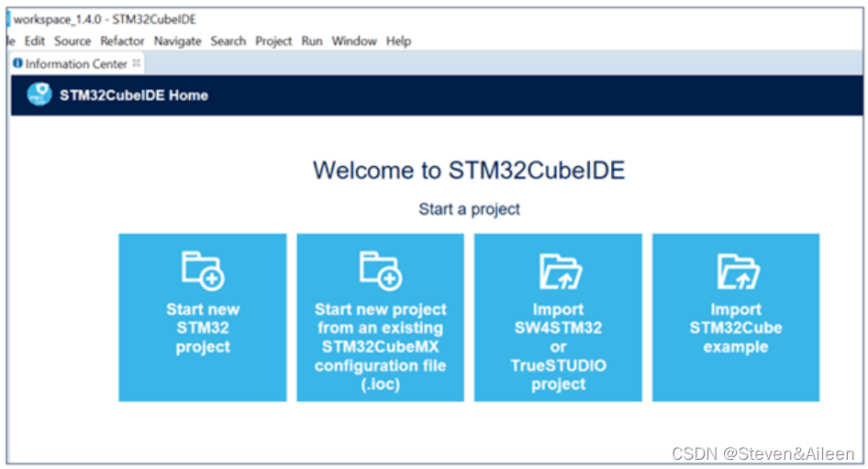Click folder-plus icon on Start new STM32 project

(203, 271)
